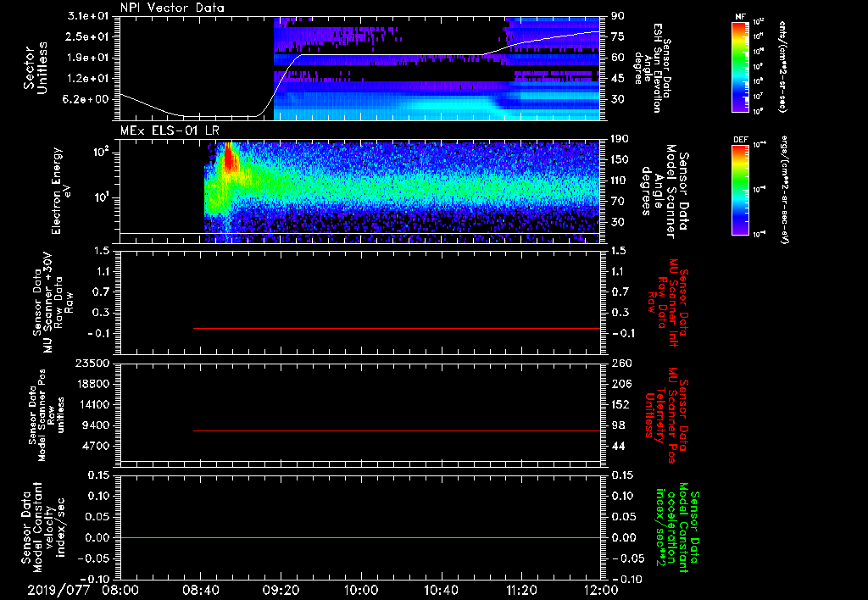The image size is (868, 600).
Task: Click the red 'MU Scanner Init Raw Data' label
Action: [668, 303]
